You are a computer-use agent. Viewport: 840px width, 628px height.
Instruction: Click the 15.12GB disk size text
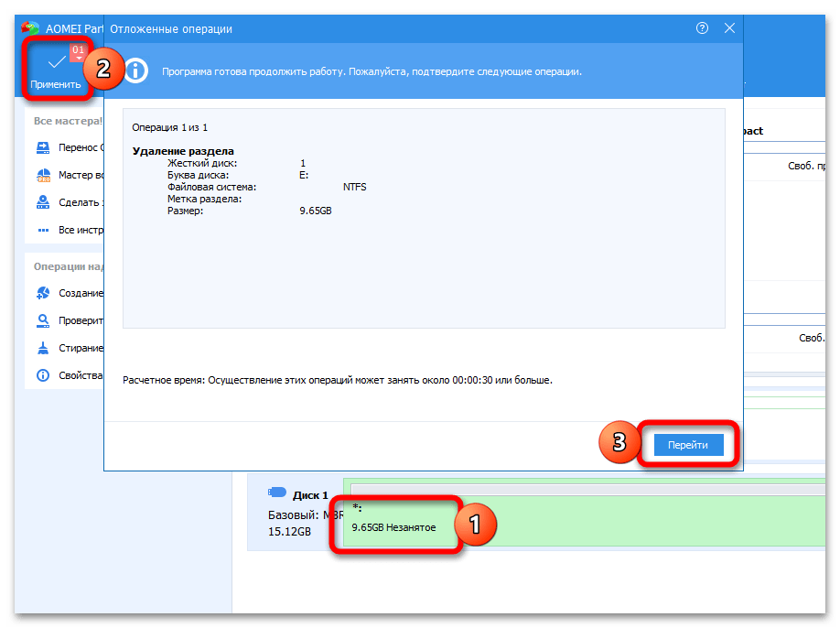tap(289, 532)
